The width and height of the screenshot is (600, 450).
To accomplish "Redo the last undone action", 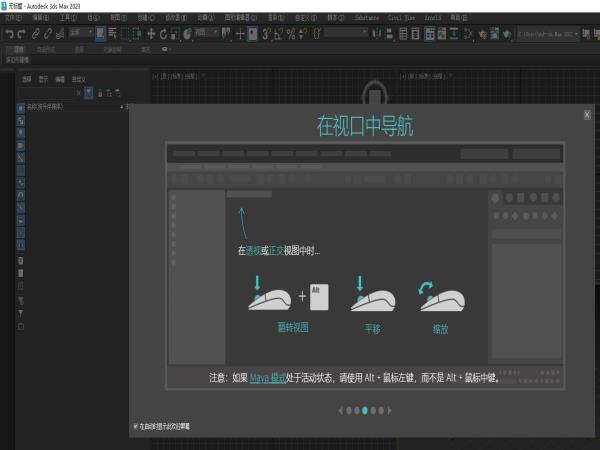I will pos(21,34).
